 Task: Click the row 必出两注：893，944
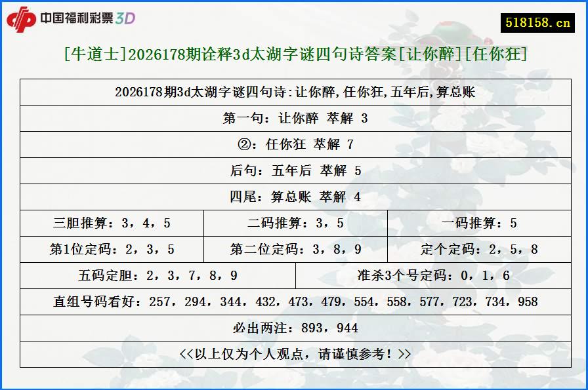(295, 328)
